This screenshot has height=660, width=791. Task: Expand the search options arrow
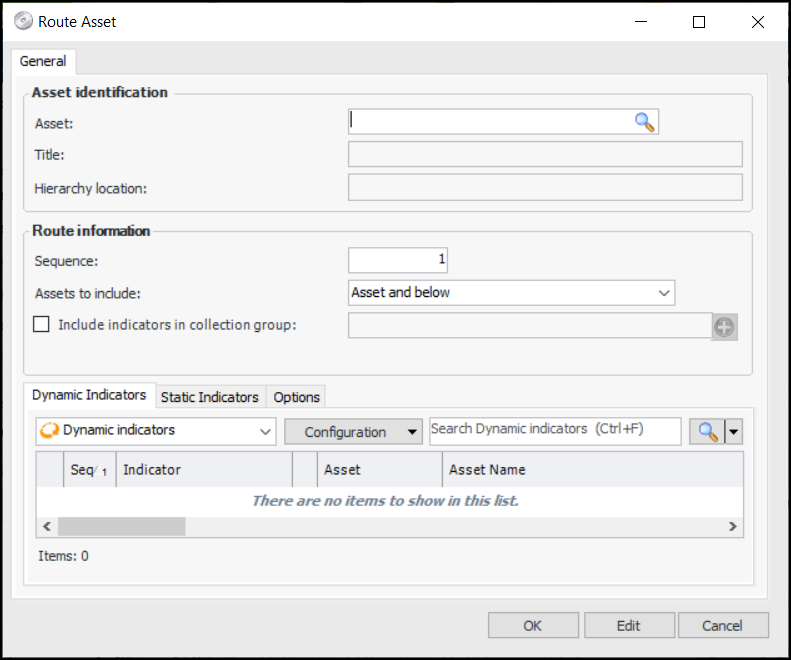pos(735,432)
